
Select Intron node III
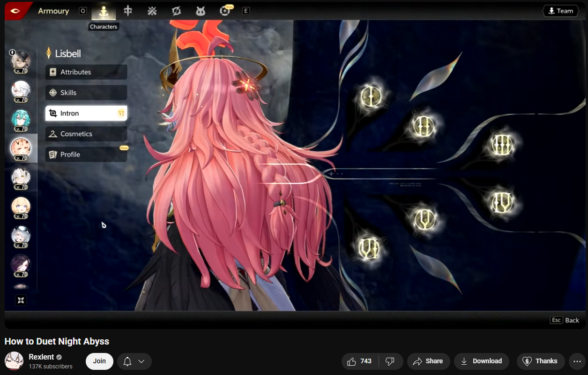click(x=502, y=145)
